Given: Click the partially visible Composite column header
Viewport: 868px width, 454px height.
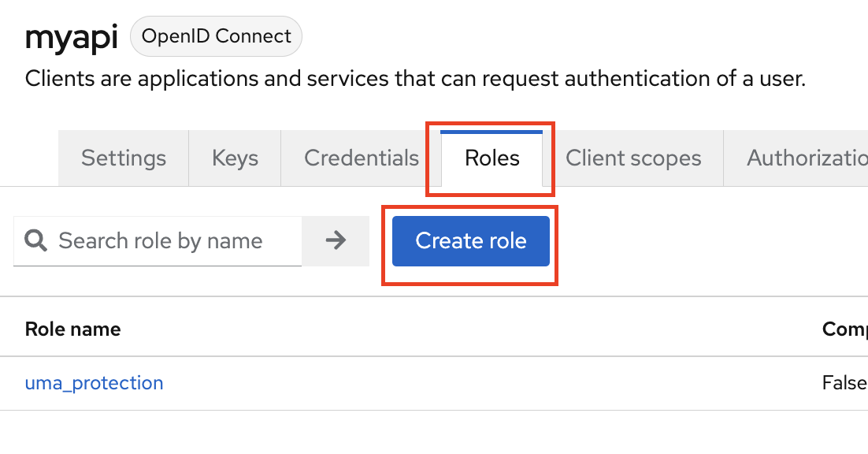Looking at the screenshot, I should point(844,329).
